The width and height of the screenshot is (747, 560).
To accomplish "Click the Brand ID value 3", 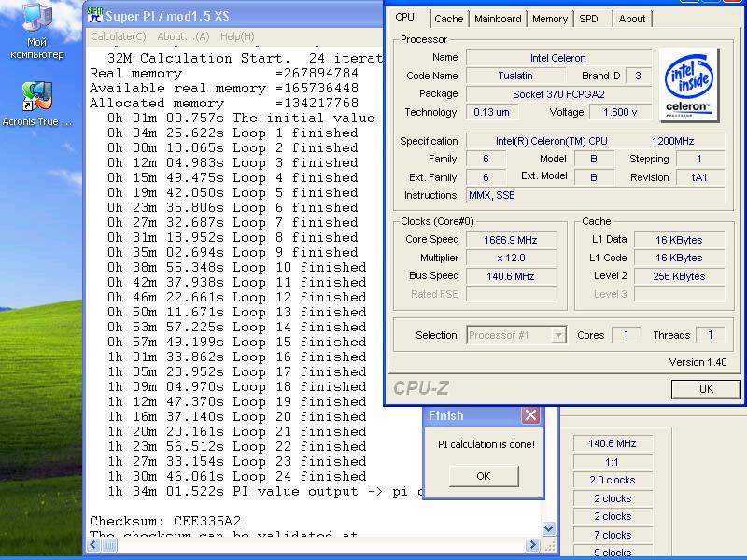I will click(639, 76).
